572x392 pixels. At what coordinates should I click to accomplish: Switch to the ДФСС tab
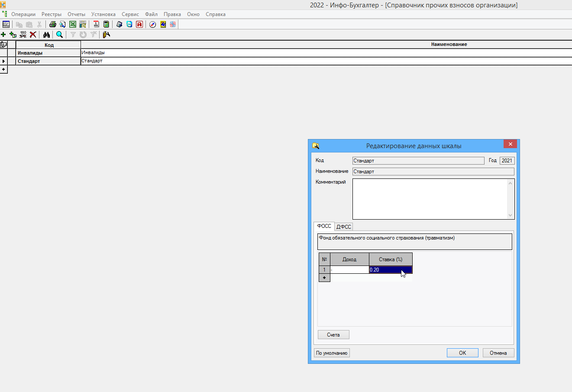(344, 227)
